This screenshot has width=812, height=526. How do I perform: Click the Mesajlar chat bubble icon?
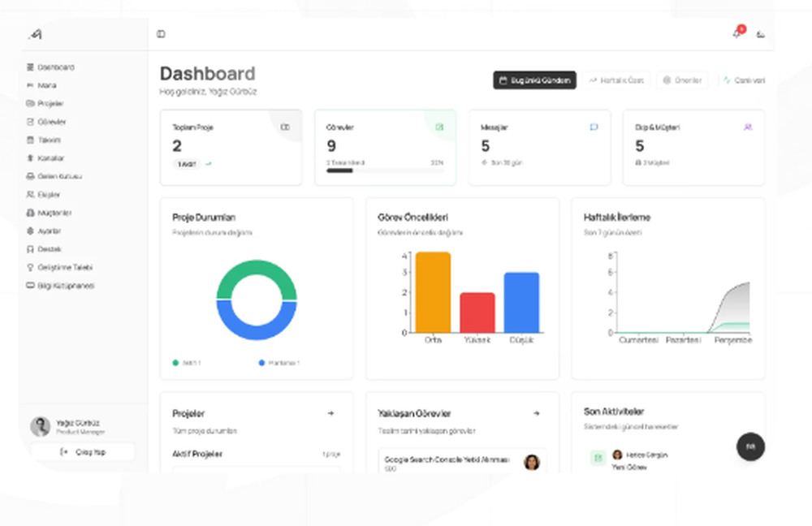594,127
